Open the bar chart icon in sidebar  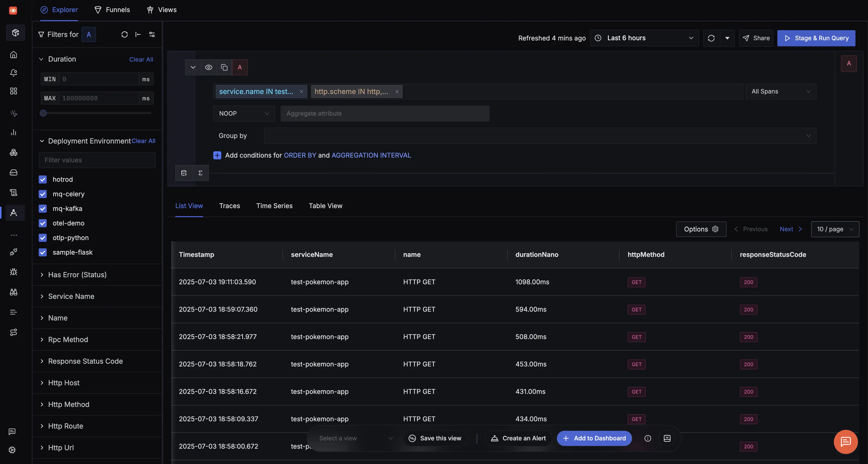(14, 132)
